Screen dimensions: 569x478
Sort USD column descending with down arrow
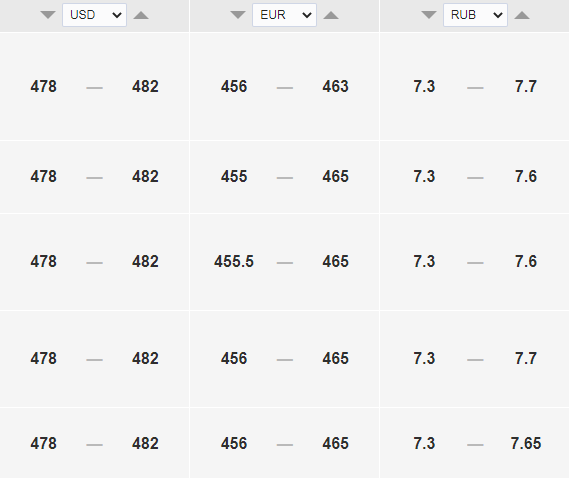[48, 15]
